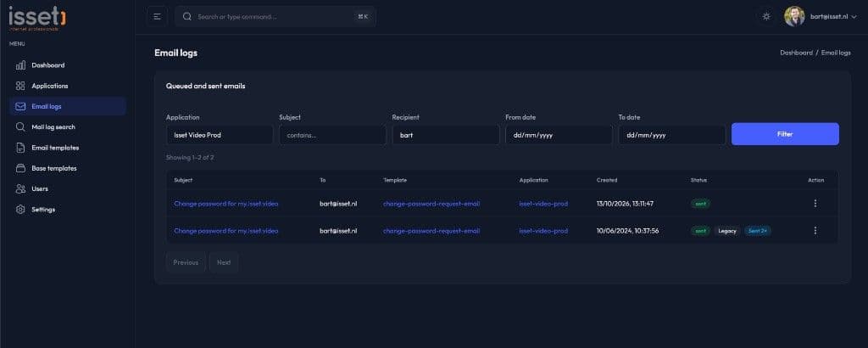Click the Previous pagination button

[x=186, y=262]
